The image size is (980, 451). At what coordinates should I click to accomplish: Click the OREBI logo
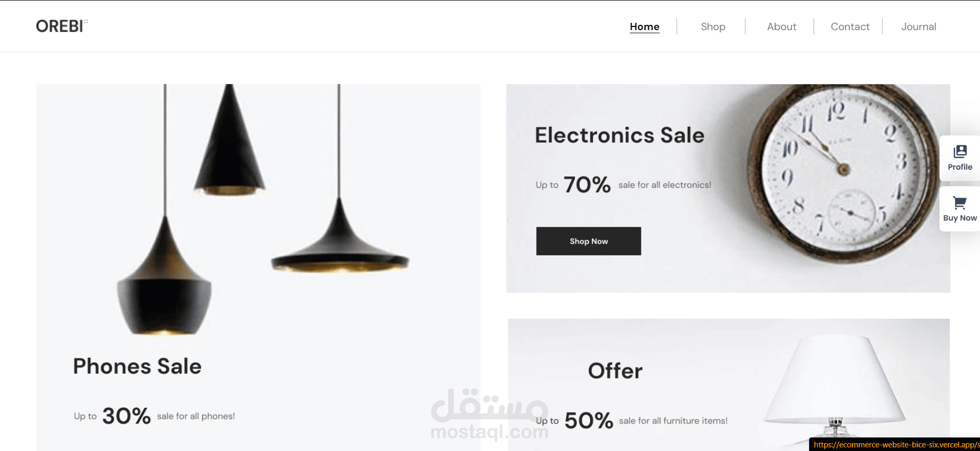click(61, 26)
